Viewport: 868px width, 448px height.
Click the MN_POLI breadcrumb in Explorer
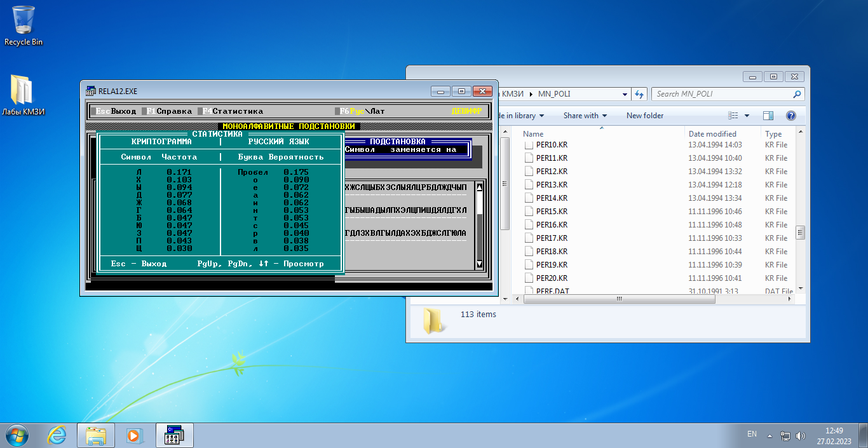pos(554,94)
